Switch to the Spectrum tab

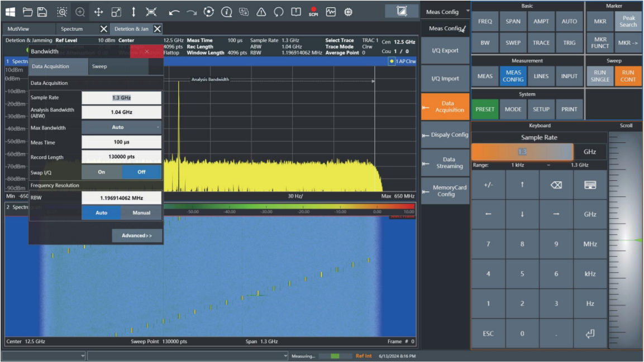click(x=78, y=28)
